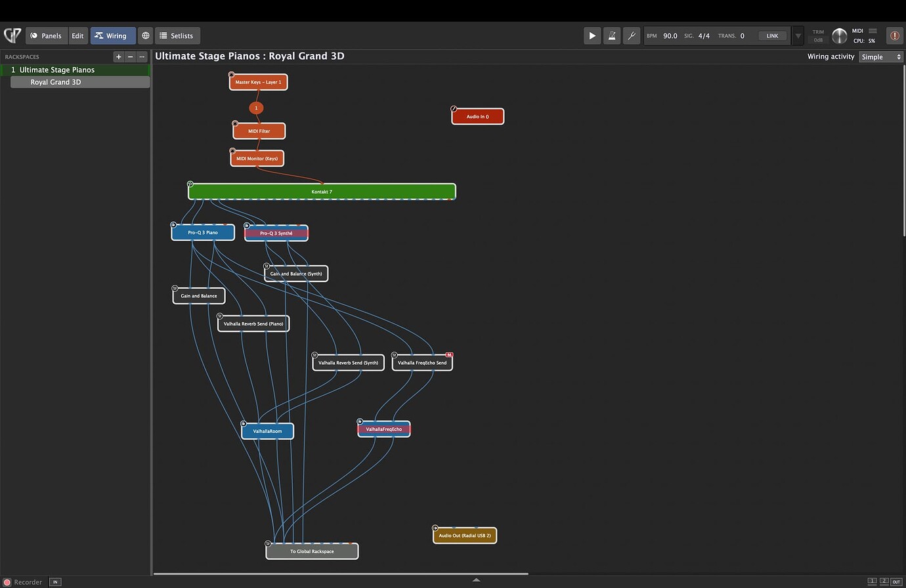Click the Valhalla Reverb Send (Synth) block
This screenshot has width=906, height=588.
click(x=348, y=362)
